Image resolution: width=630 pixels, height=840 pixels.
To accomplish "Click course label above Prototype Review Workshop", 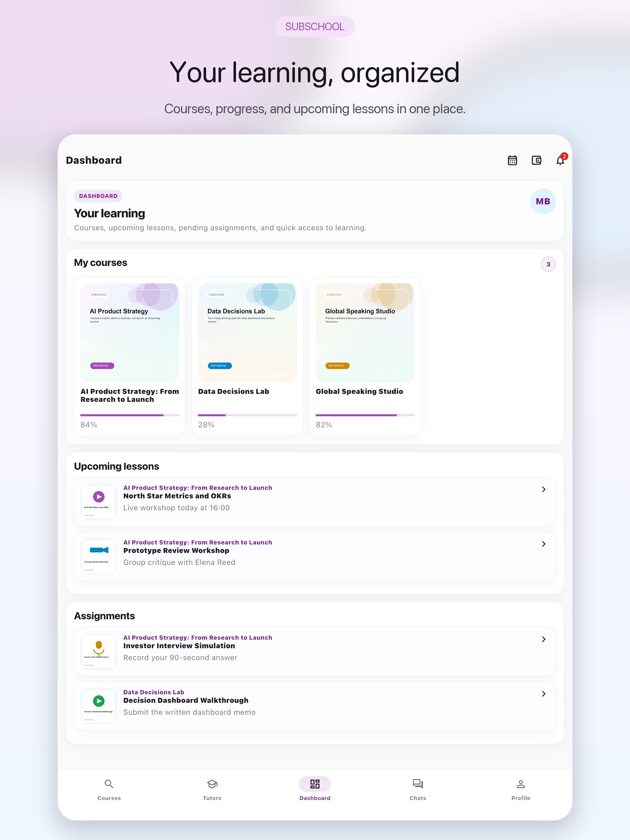I will tap(198, 543).
